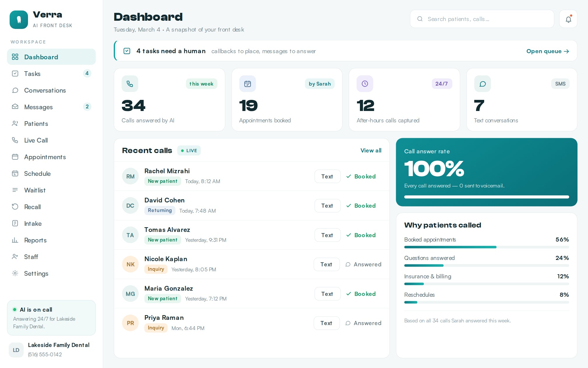Click the NK avatar for Nicole Kaplan
The height and width of the screenshot is (368, 588).
pos(130,264)
